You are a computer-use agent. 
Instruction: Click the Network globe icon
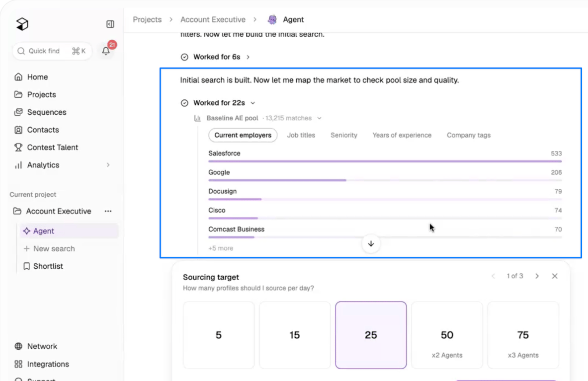18,346
